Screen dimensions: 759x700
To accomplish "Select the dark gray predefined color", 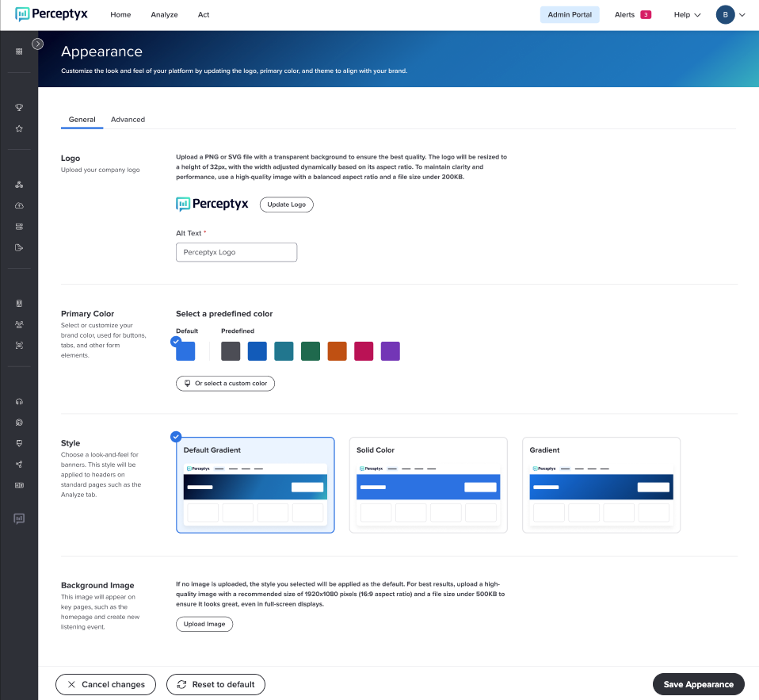I will coord(231,351).
